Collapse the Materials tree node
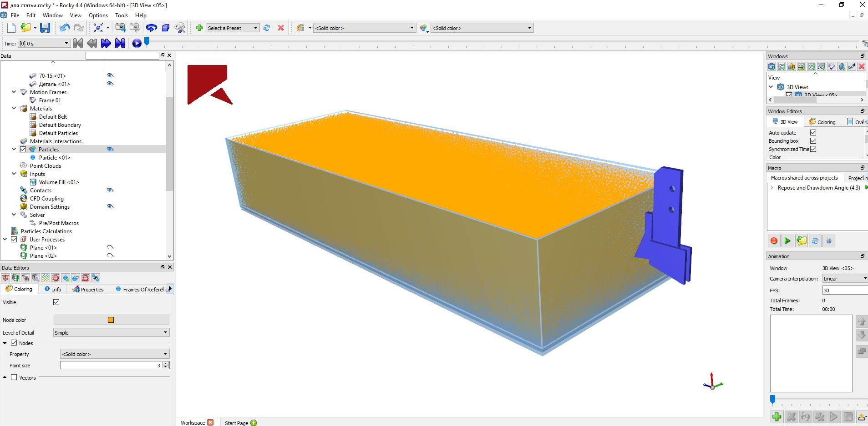This screenshot has height=426, width=868. (14, 109)
